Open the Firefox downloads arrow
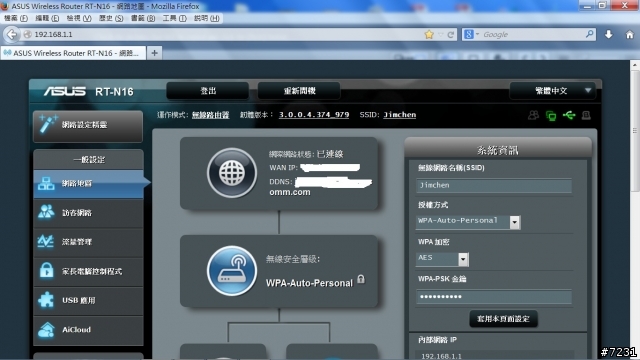 click(x=608, y=34)
